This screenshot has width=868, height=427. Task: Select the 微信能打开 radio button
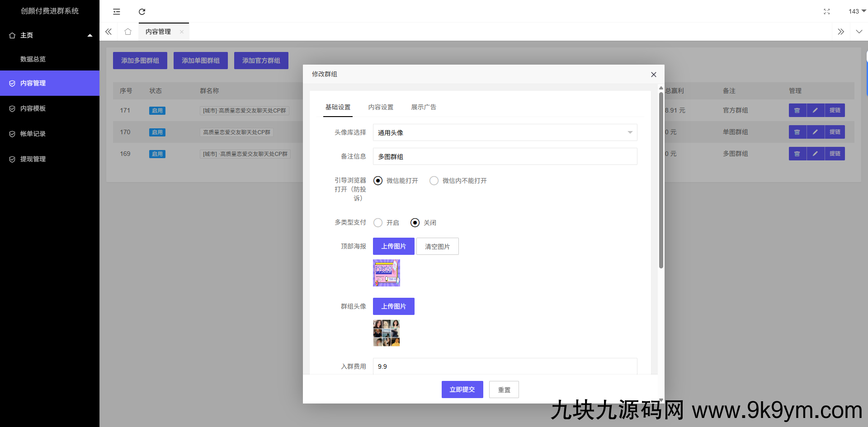378,180
